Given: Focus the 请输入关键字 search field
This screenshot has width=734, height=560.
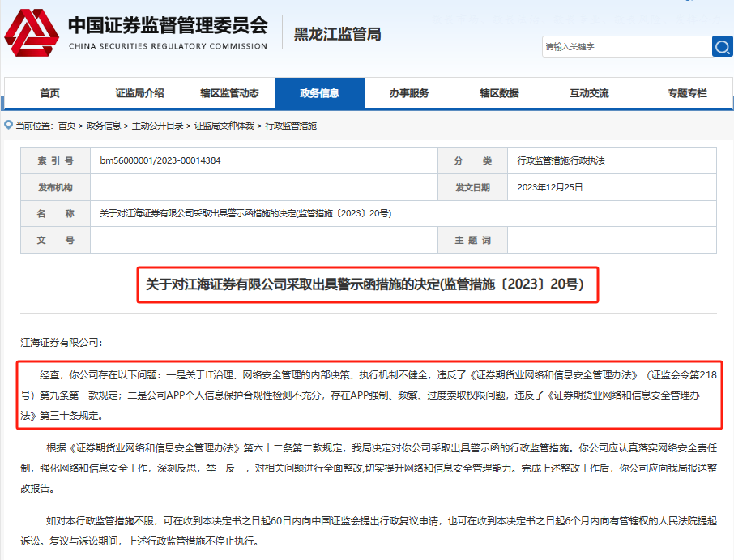Looking at the screenshot, I should 627,47.
